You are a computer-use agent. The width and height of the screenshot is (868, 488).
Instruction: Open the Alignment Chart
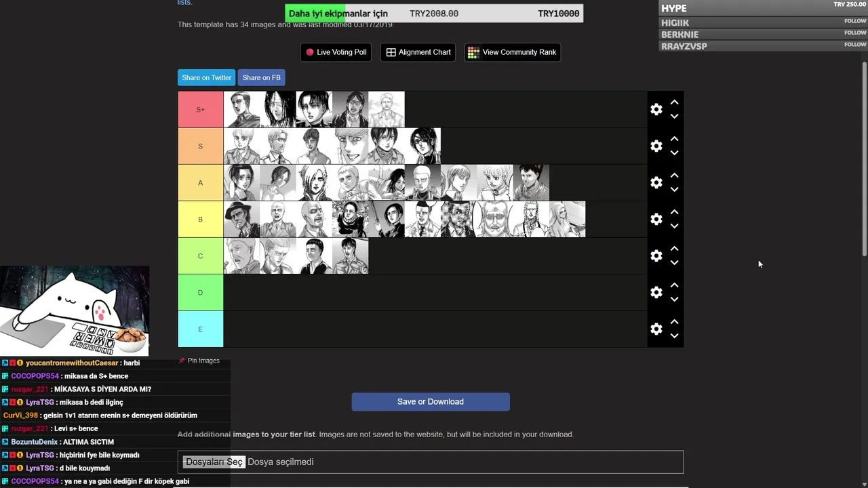coord(418,52)
